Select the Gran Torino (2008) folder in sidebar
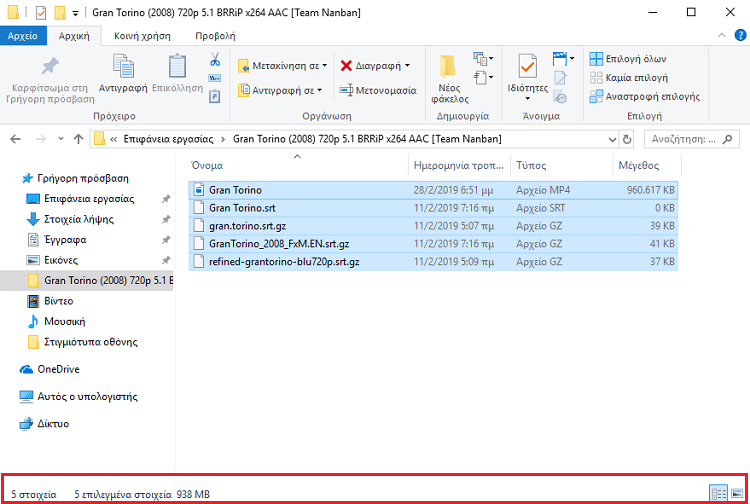750x504 pixels. click(x=87, y=281)
